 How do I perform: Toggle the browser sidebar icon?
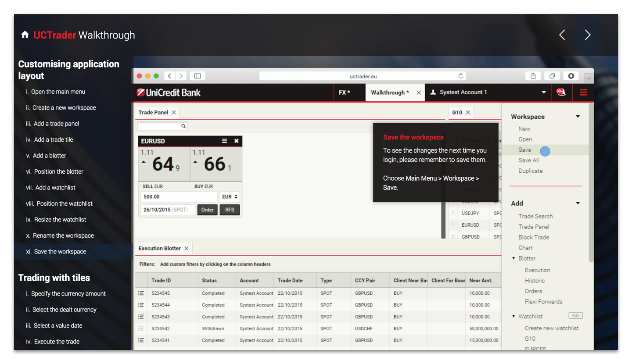(197, 76)
